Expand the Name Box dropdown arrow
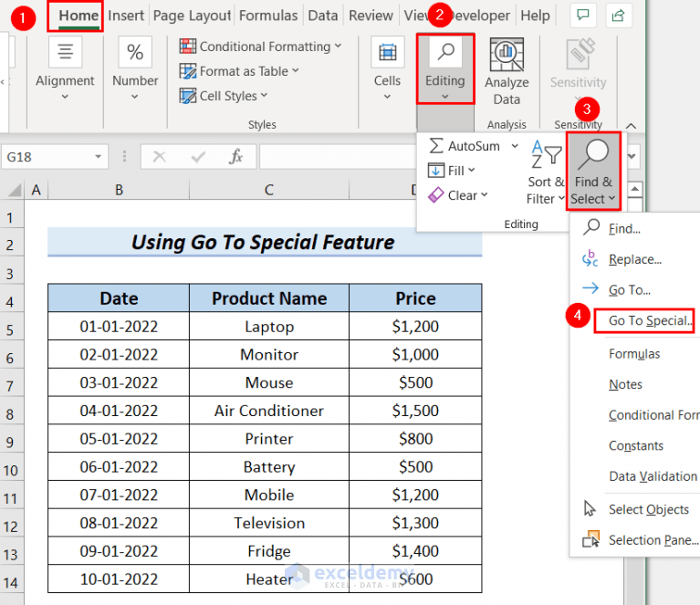The height and width of the screenshot is (605, 700). [98, 157]
